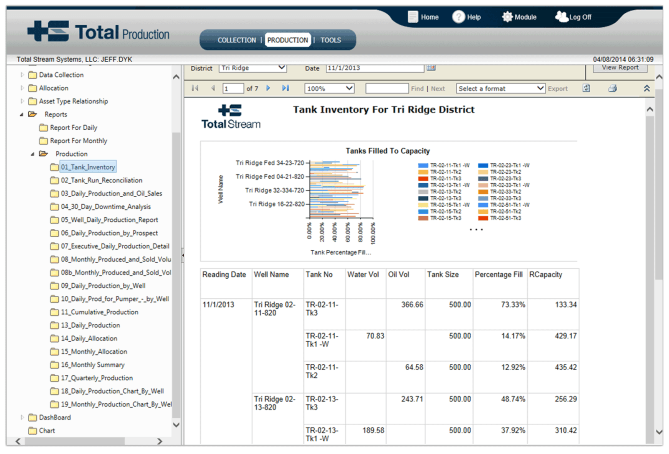This screenshot has width=669, height=454.
Task: Open 17_Quarterly_Production report
Action: (97, 378)
